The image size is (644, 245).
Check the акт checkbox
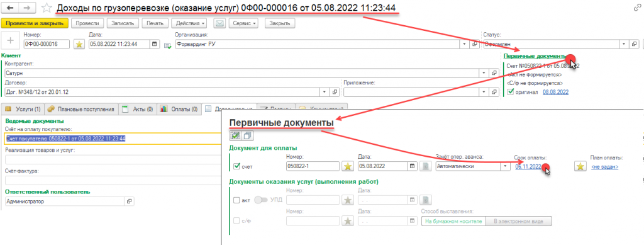tap(236, 200)
